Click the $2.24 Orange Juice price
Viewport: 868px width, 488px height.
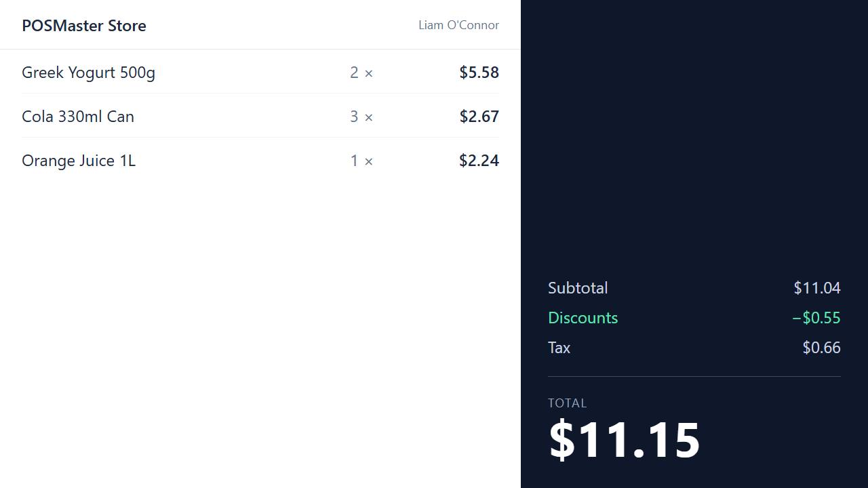coord(479,161)
